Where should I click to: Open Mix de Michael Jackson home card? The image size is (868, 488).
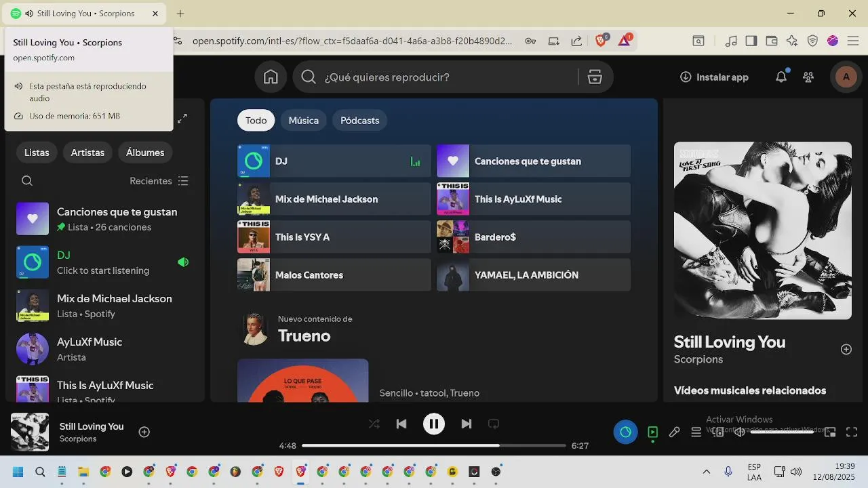pos(334,199)
